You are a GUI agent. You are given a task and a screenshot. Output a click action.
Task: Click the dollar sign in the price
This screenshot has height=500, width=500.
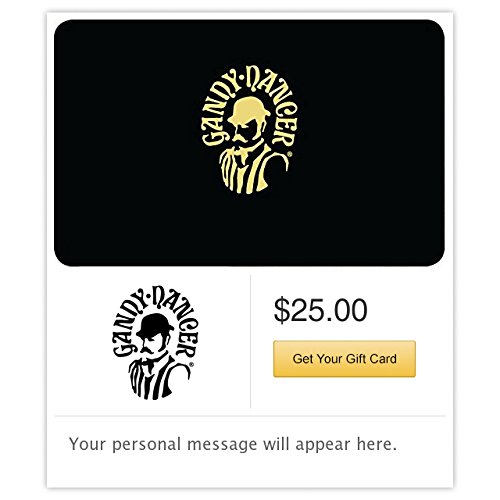pyautogui.click(x=281, y=311)
